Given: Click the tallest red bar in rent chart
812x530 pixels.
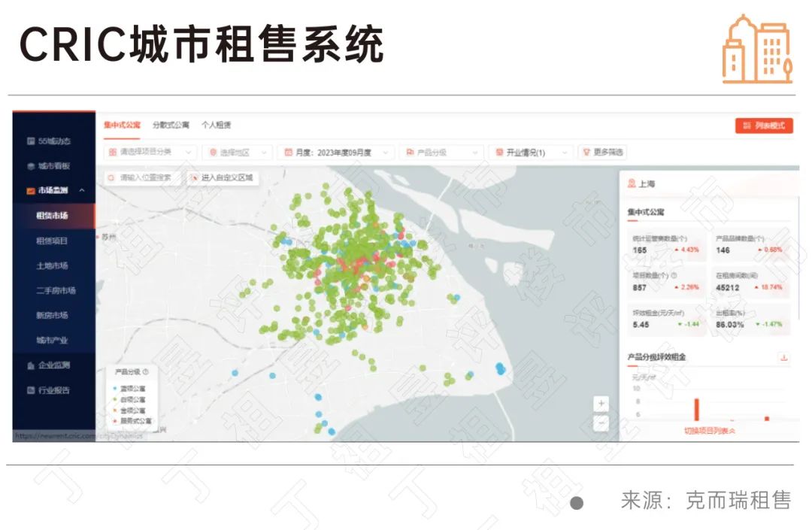Looking at the screenshot, I should pyautogui.click(x=696, y=410).
